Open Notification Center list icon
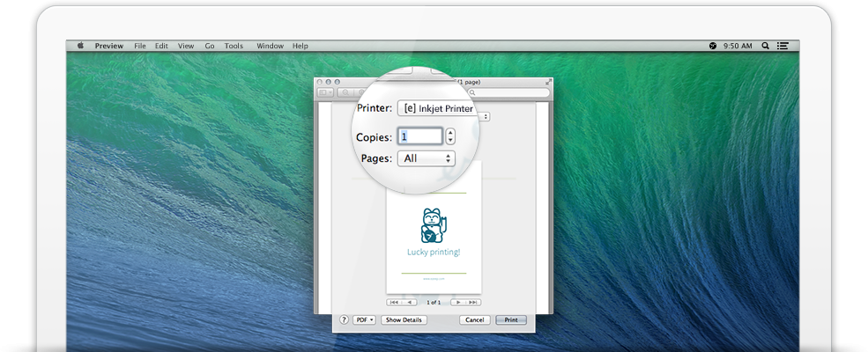Viewport: 868px width, 352px height. click(x=783, y=46)
